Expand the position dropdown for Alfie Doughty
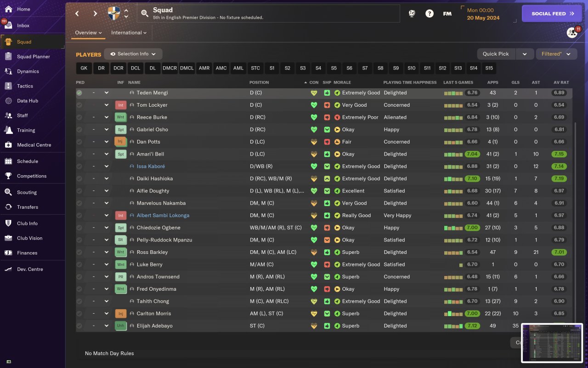Screen dimensions: 588x368 106,191
